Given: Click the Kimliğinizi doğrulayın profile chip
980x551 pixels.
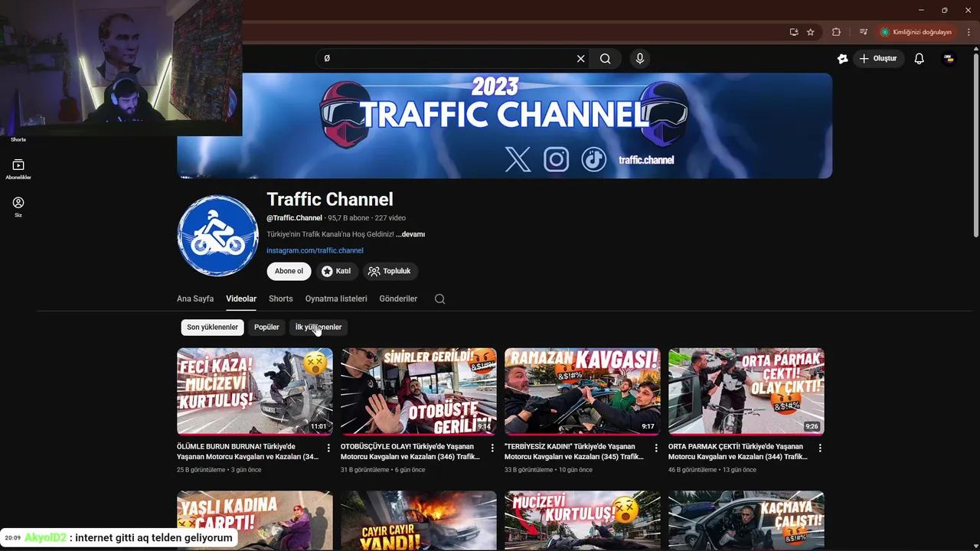Looking at the screenshot, I should click(x=916, y=32).
